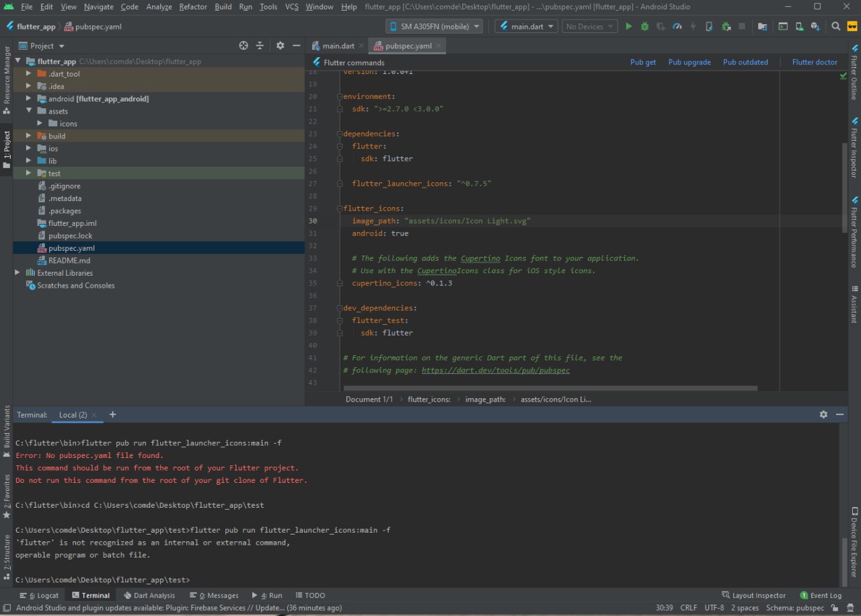
Task: Click the UTF-8 encoding in status bar
Action: tap(714, 607)
